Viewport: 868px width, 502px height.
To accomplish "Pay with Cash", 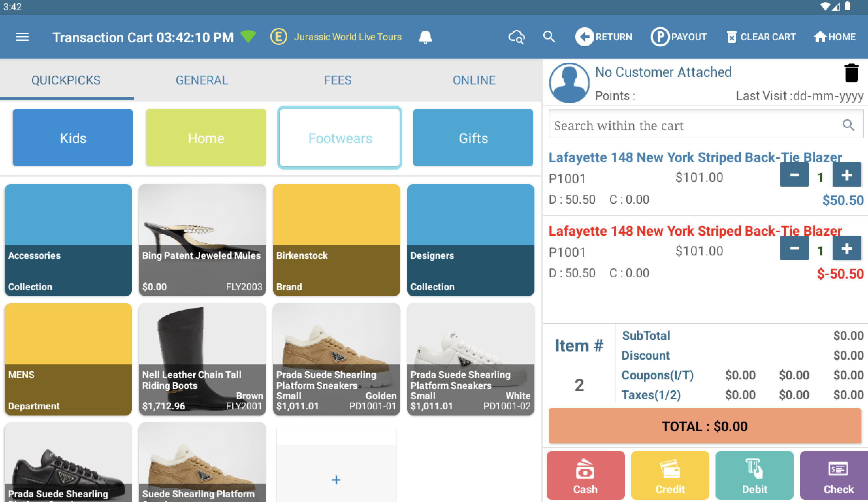I will 585,475.
